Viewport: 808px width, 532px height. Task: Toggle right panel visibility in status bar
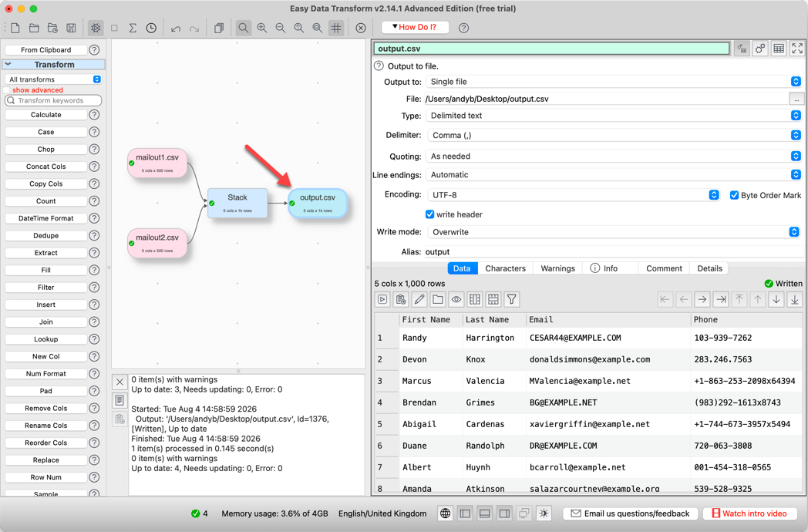point(504,513)
